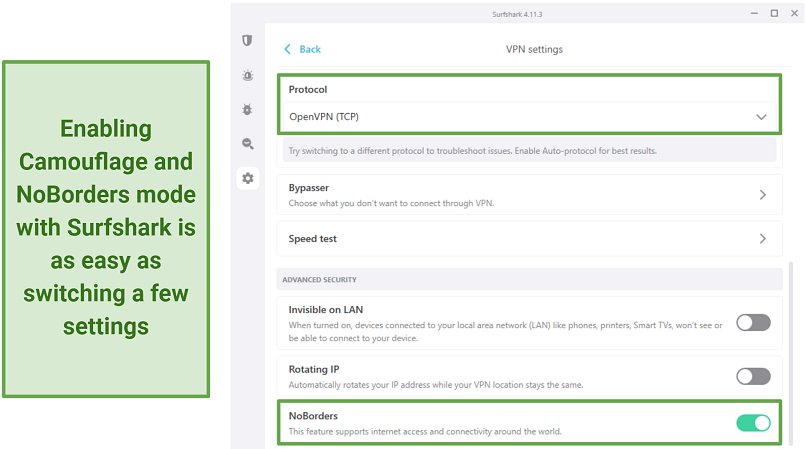This screenshot has height=449, width=806.
Task: Open the Protocol dropdown OpenVPN (TCP)
Action: [529, 117]
